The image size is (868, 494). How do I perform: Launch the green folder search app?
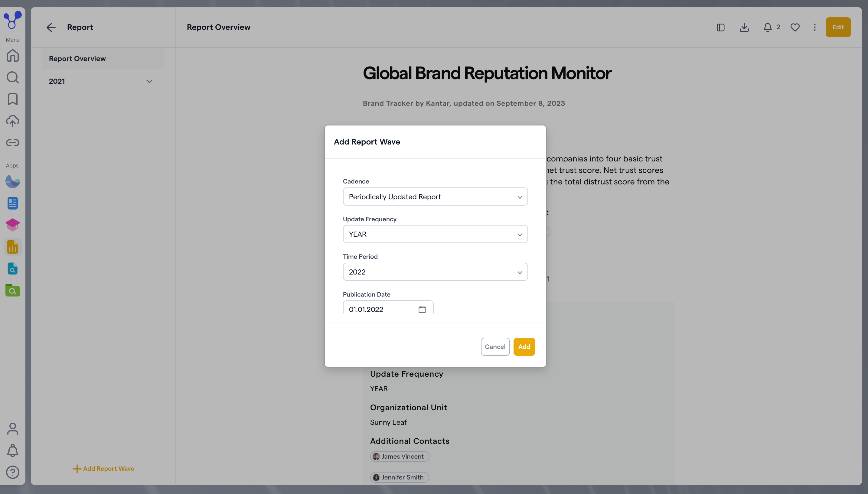coord(13,291)
